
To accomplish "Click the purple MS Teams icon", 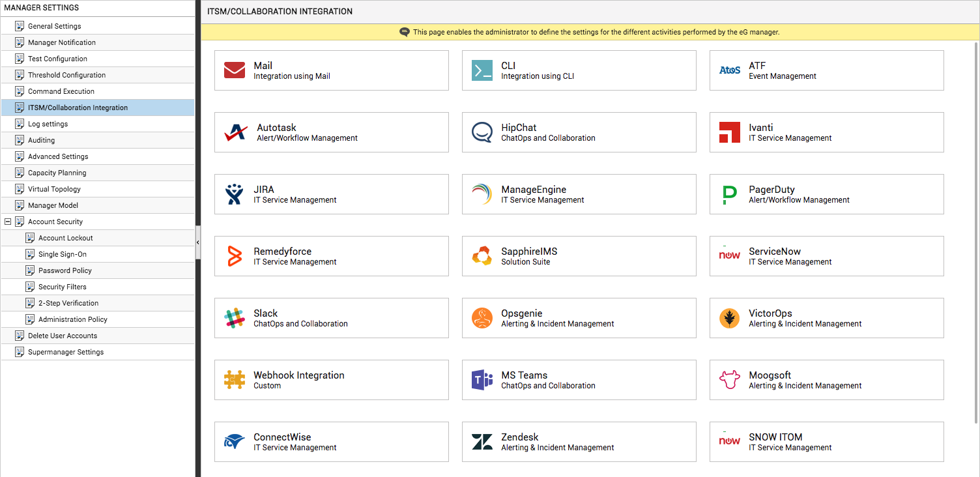I will (x=482, y=380).
